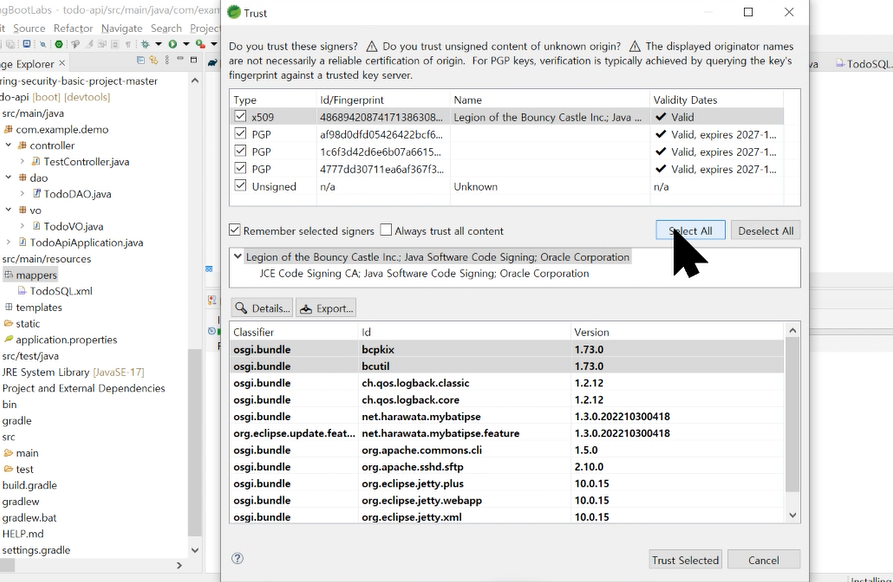Click the Skip All Breakpoints toolbar icon

coord(43,44)
